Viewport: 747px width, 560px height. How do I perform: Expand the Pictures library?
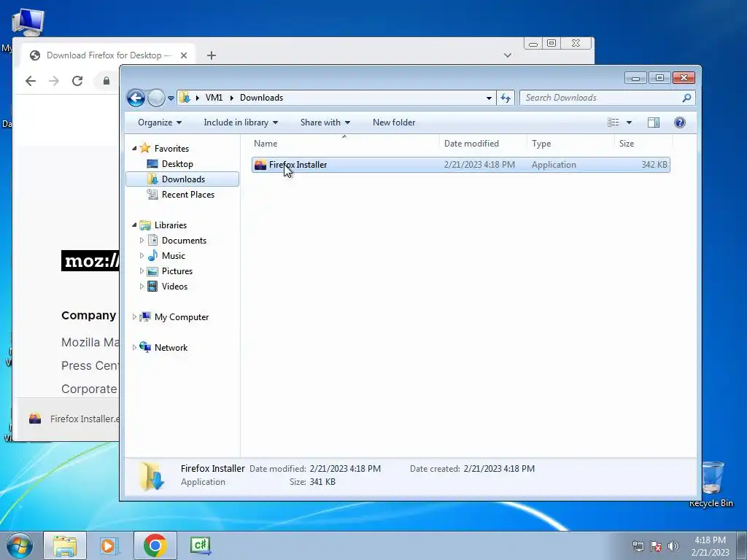point(142,271)
